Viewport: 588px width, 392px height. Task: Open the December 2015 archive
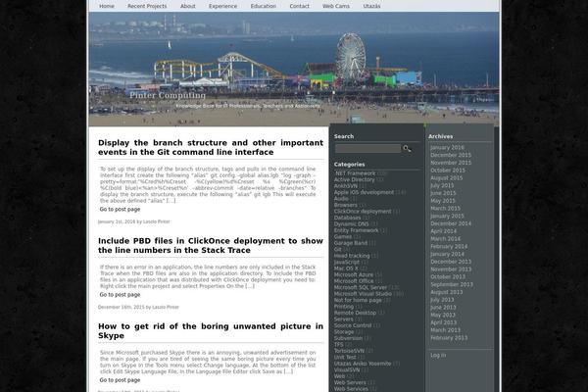point(451,155)
